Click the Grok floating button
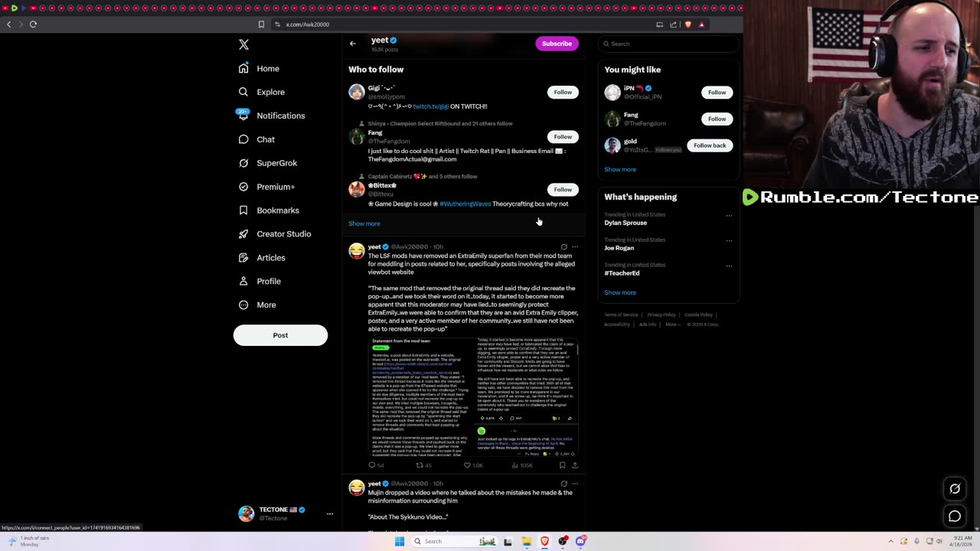 (955, 489)
